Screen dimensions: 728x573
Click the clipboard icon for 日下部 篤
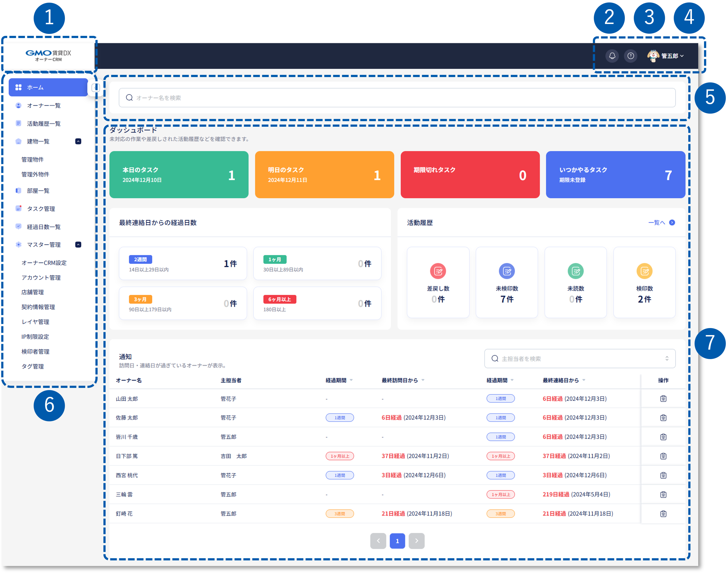click(x=663, y=456)
